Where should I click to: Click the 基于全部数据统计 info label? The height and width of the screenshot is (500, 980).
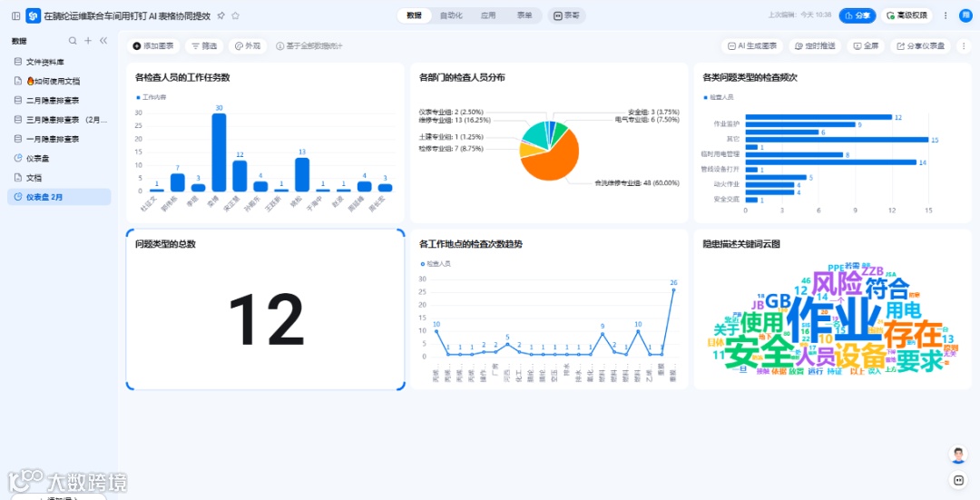pos(309,45)
